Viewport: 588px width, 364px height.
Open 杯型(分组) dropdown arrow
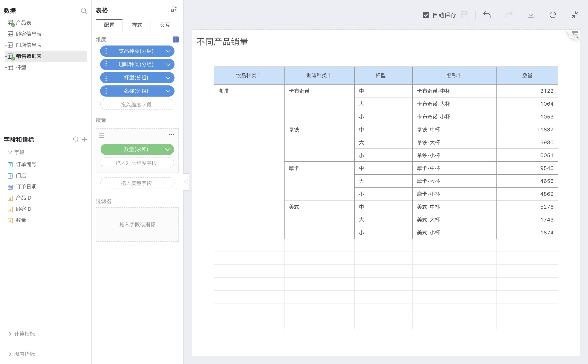click(168, 77)
